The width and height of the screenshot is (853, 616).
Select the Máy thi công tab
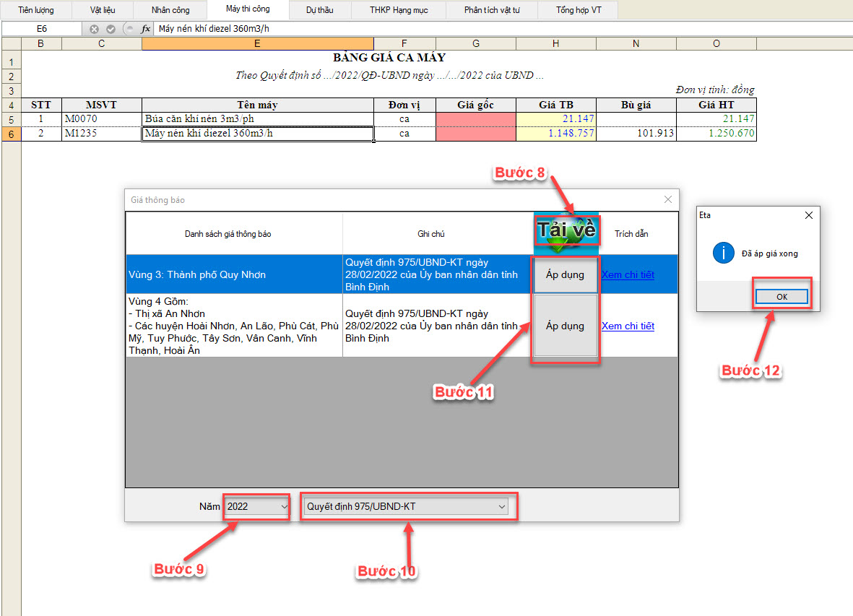tap(248, 9)
